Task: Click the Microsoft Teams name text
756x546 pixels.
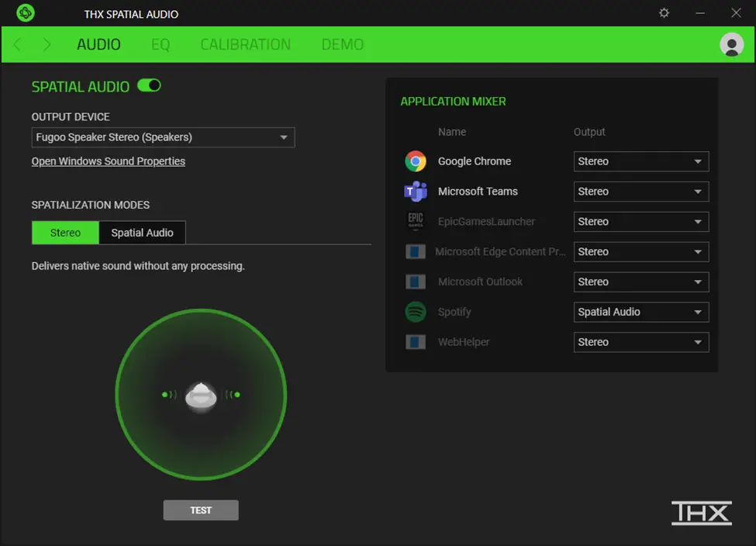Action: tap(478, 192)
